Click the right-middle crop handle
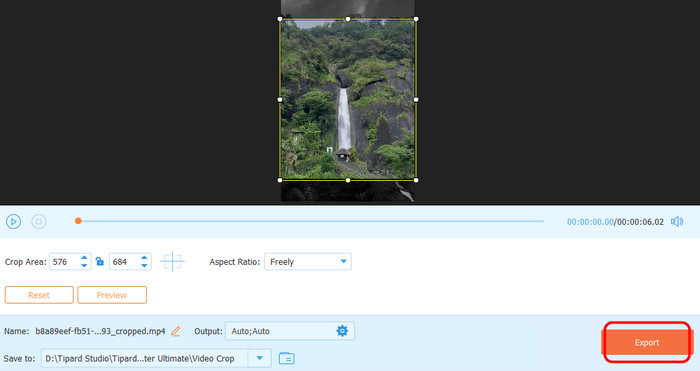700x371 pixels. (416, 100)
